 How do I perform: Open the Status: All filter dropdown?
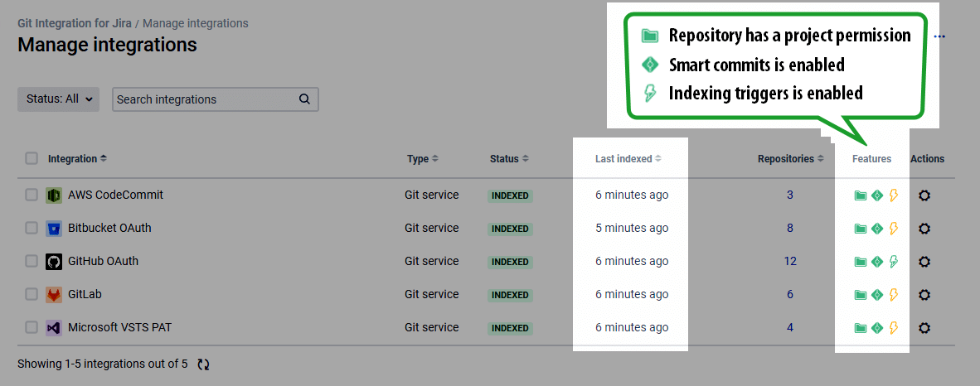tap(58, 99)
